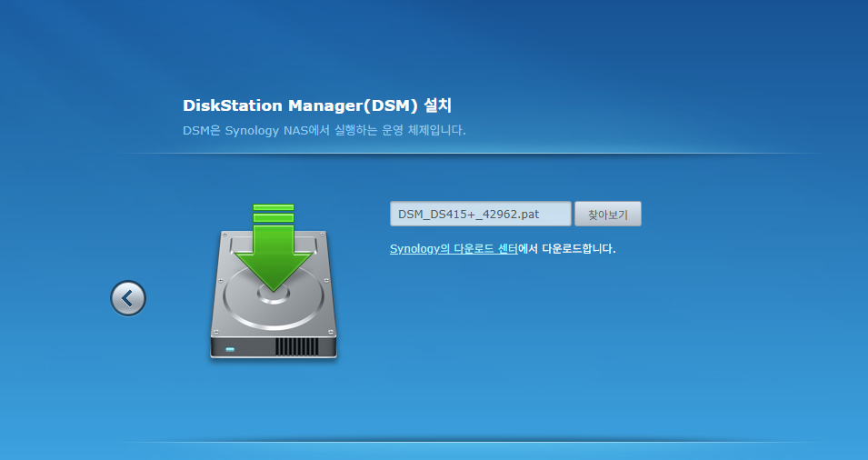Select the DSM_DS415+_42962.pat file field
868x460 pixels.
(481, 215)
